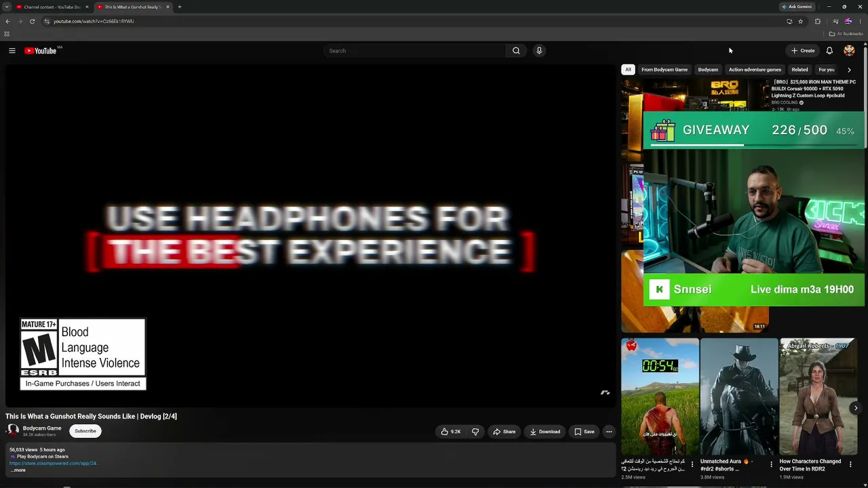
Task: Subscribe to Bodycam Game channel
Action: (85, 431)
